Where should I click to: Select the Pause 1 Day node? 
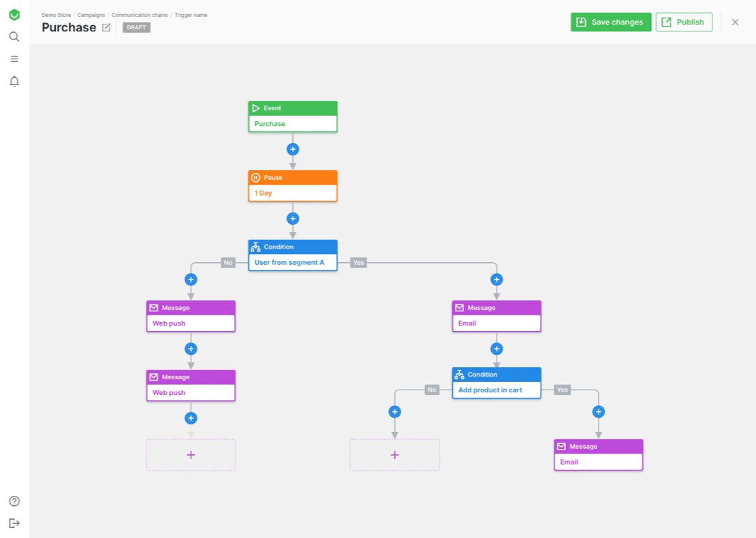pyautogui.click(x=293, y=186)
